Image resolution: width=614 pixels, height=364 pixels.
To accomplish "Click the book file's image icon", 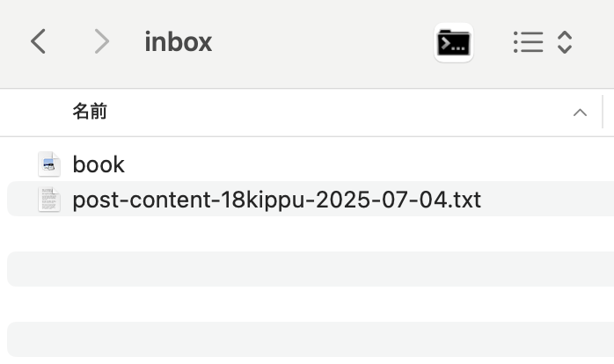I will point(49,164).
